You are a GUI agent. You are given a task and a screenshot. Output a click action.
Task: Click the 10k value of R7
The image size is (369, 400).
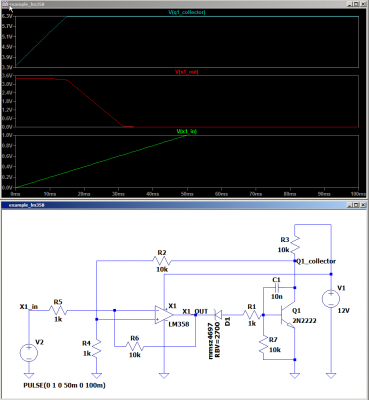point(275,350)
